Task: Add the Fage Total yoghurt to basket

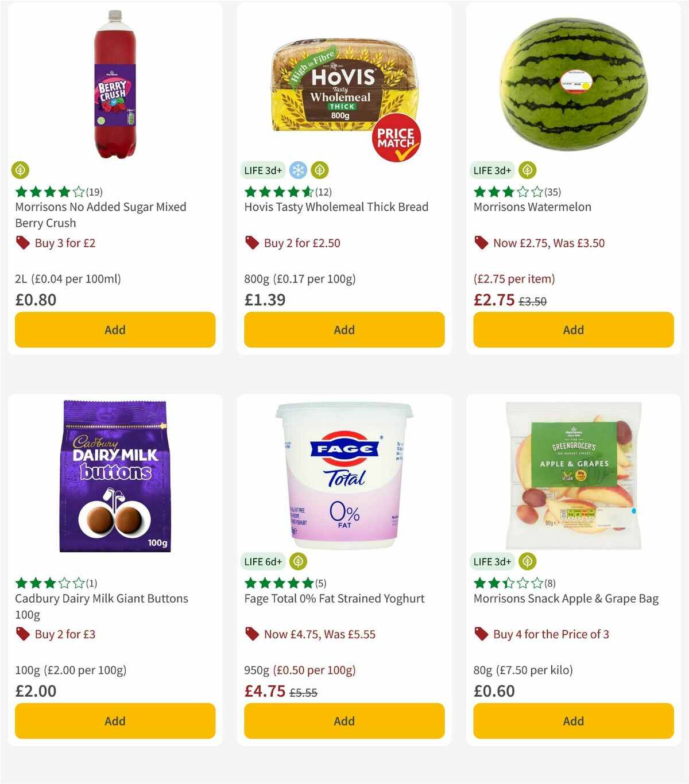Action: point(343,721)
